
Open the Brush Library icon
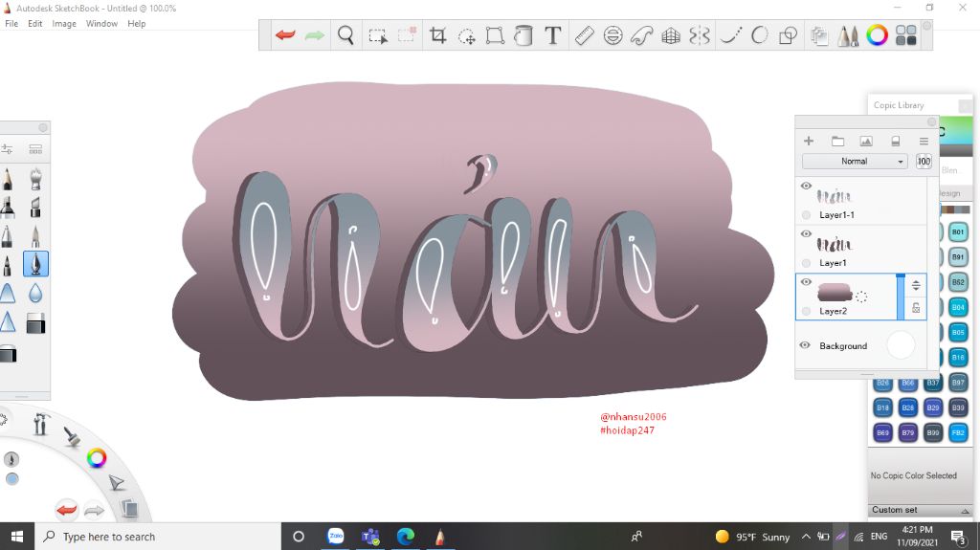[x=35, y=149]
